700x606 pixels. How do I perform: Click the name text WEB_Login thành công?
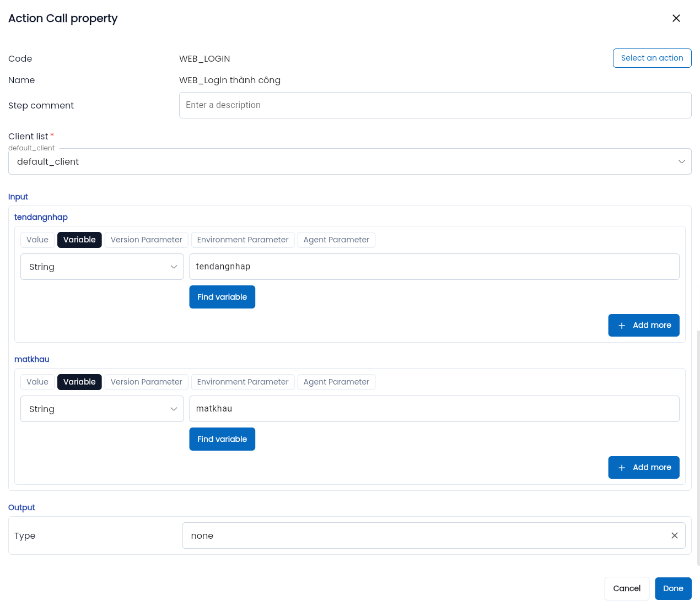coord(230,80)
